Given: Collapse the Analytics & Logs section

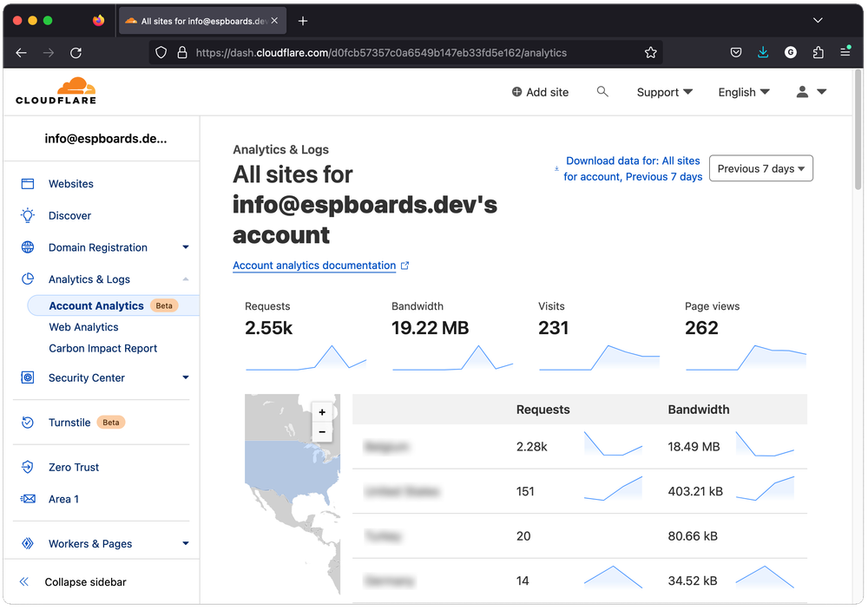Looking at the screenshot, I should (x=185, y=279).
